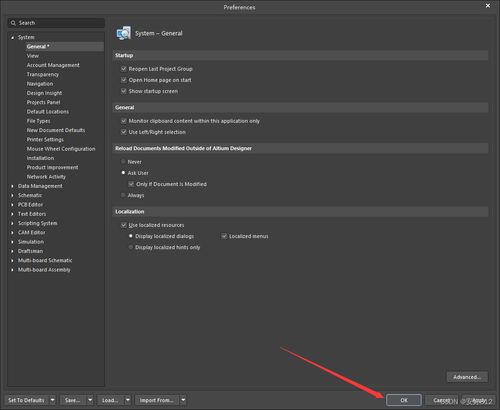The image size is (500, 410).
Task: Open the Load dropdown arrow
Action: pyautogui.click(x=128, y=400)
